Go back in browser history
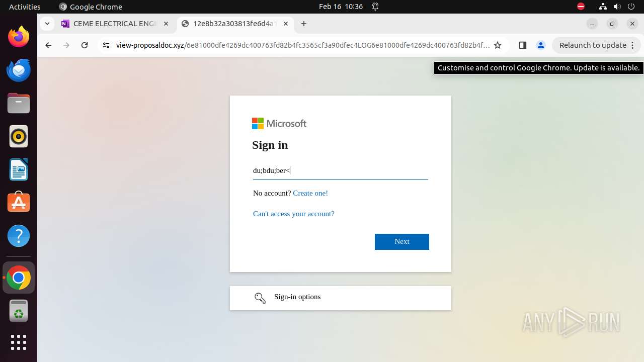Screen dimensions: 644x362 [x=48, y=45]
